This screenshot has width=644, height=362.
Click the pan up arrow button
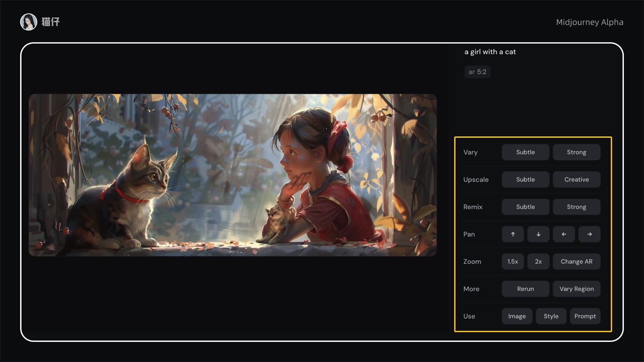coord(513,234)
